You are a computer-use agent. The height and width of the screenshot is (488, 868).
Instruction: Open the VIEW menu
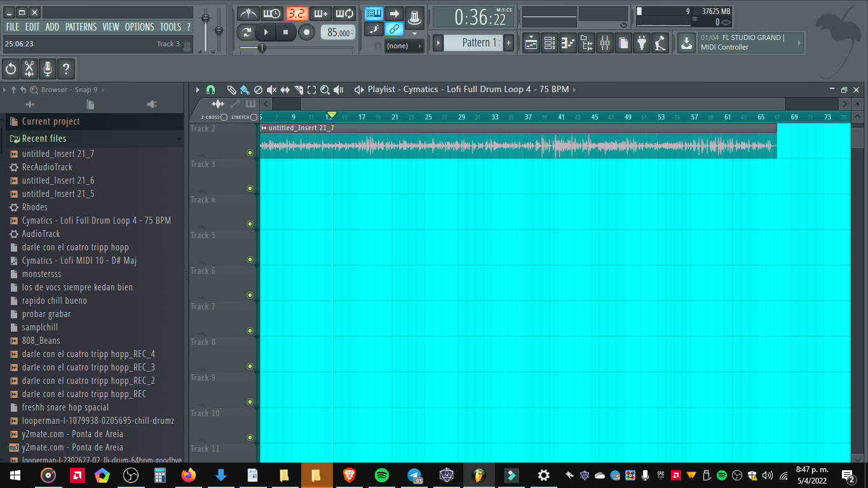111,27
